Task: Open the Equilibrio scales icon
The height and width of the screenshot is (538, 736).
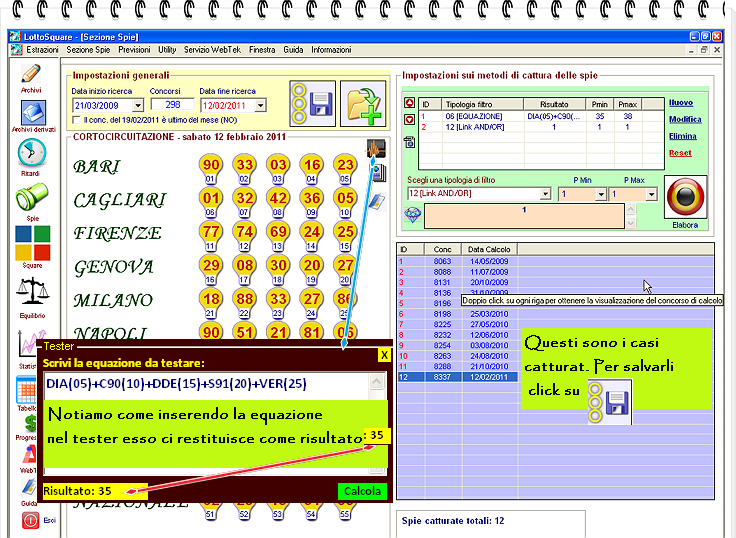Action: click(x=32, y=292)
